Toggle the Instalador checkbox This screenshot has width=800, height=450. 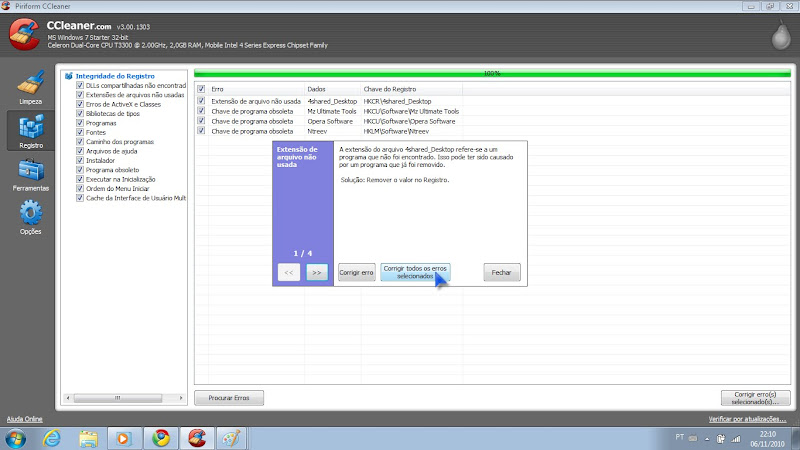tap(80, 160)
